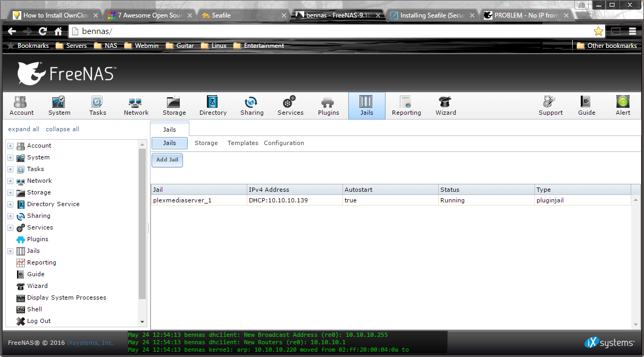Viewport: 644px width, 357px height.
Task: Click the pluginjail type cell
Action: (x=583, y=200)
